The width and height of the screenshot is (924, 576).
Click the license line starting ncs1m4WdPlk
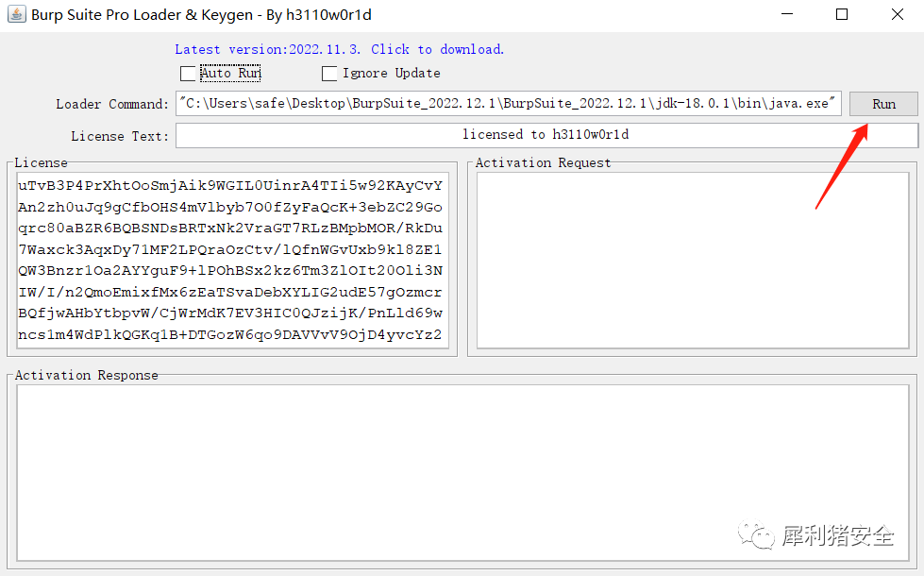(230, 335)
